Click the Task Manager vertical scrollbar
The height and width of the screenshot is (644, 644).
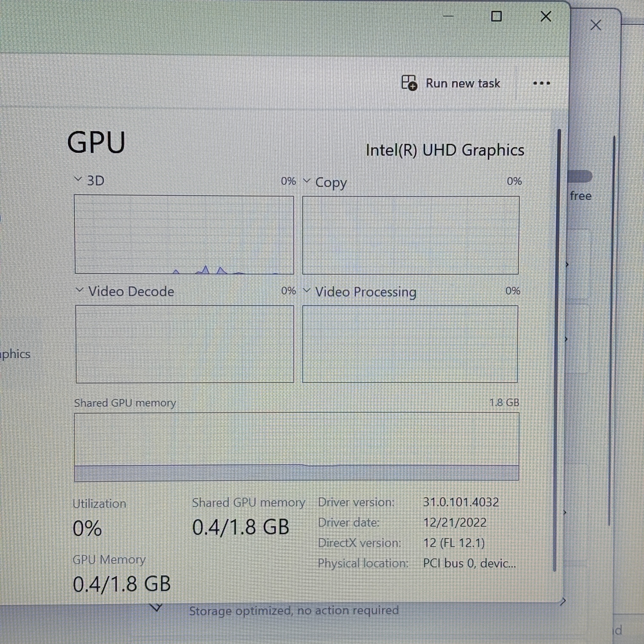[557, 350]
